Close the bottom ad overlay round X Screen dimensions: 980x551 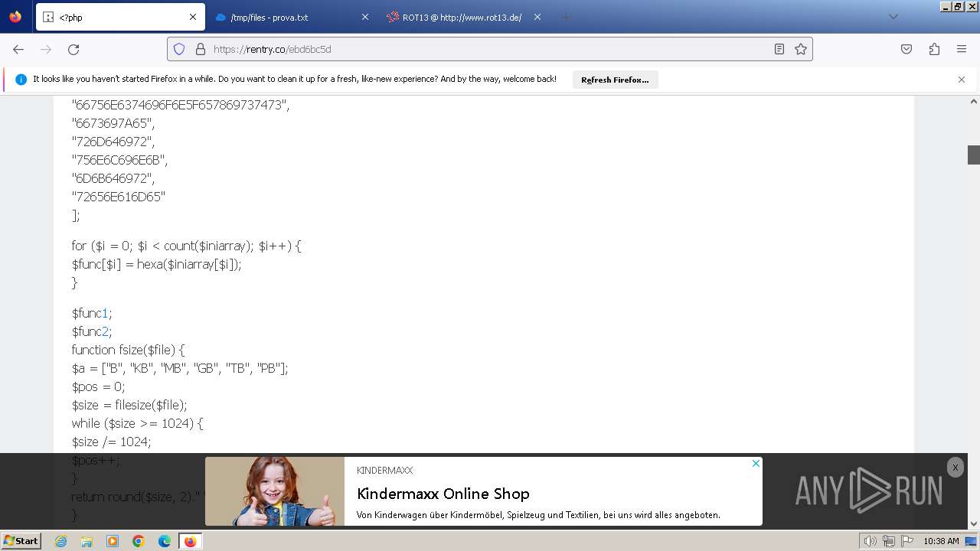955,468
